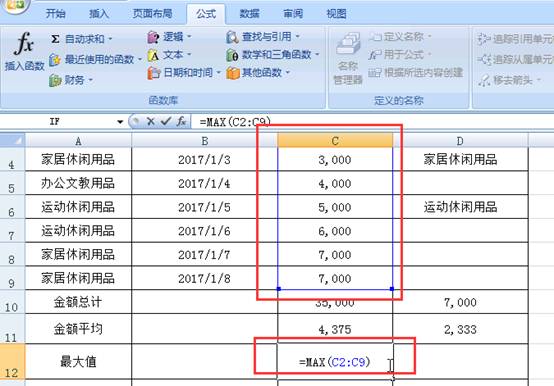
Task: Open the More Functions (其他函数) icon
Action: tap(233, 73)
